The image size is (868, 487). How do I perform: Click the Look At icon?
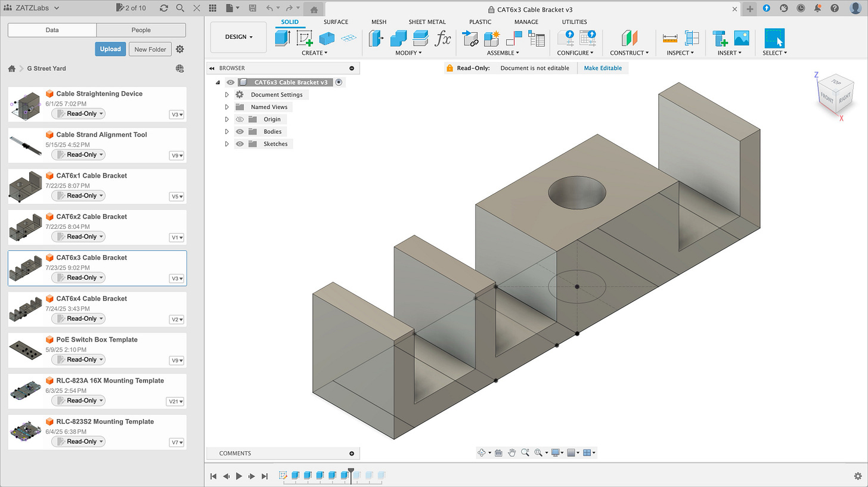498,452
